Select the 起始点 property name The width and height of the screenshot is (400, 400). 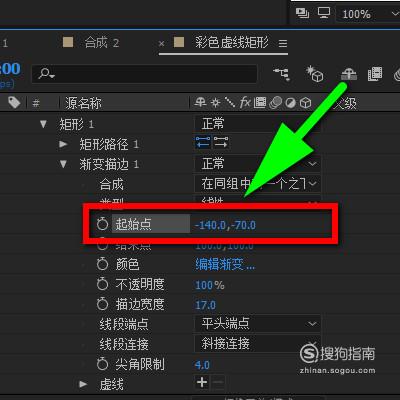133,224
